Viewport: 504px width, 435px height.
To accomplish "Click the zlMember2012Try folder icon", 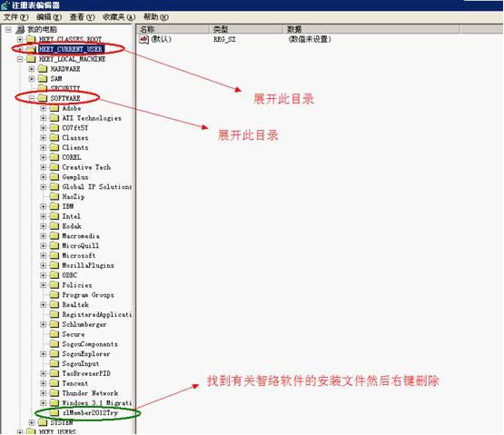I will coord(54,413).
